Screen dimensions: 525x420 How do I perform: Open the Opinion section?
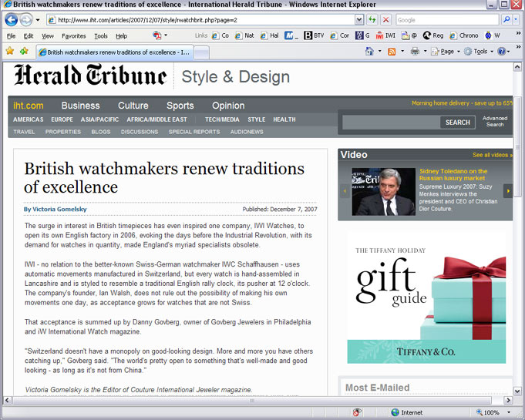pyautogui.click(x=228, y=106)
